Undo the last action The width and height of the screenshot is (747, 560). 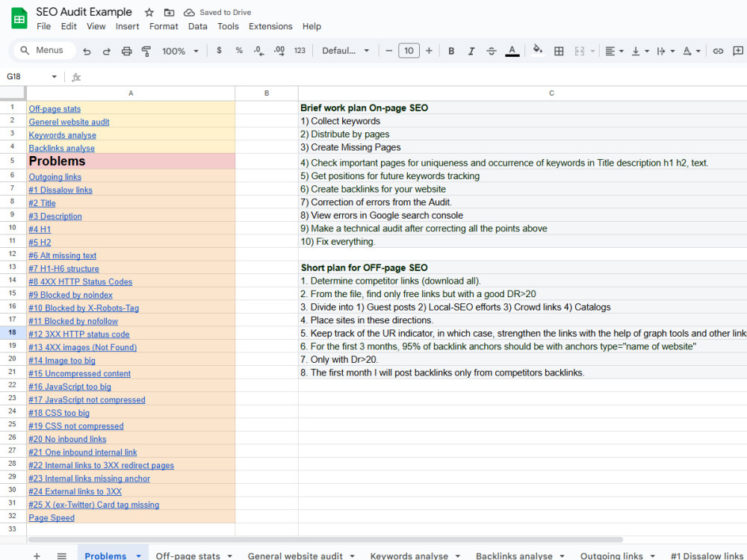tap(87, 51)
